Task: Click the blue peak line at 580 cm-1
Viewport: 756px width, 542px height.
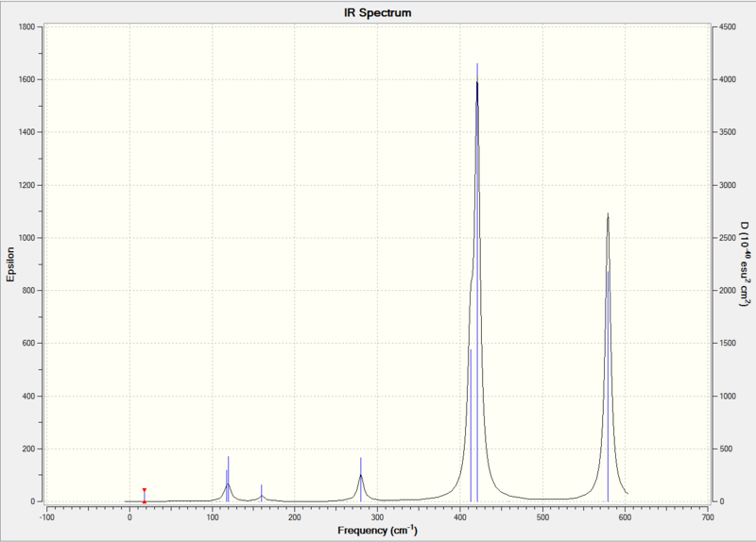Action: (608, 386)
